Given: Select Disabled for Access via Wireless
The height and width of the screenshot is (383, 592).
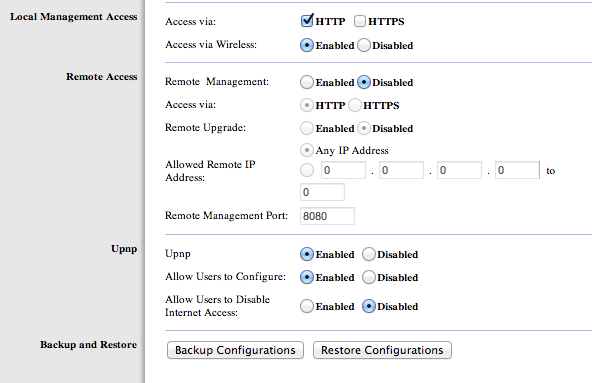Looking at the screenshot, I should [364, 45].
